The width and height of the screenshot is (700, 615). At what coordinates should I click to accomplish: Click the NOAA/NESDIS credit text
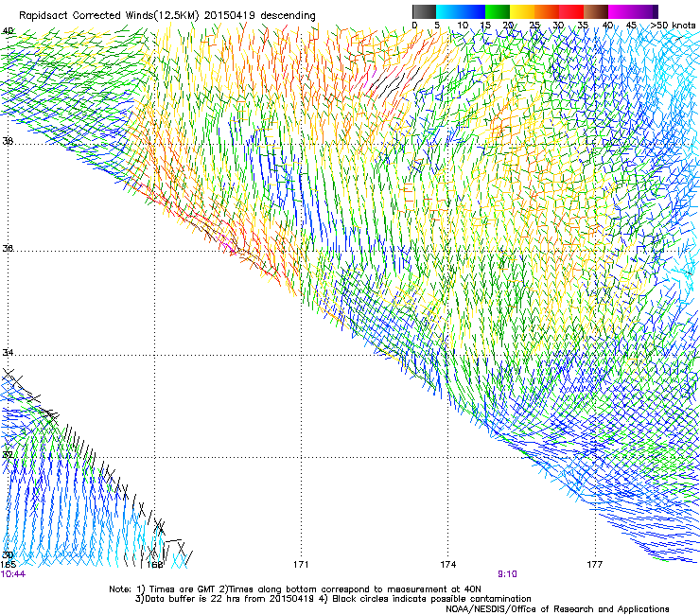tap(557, 609)
